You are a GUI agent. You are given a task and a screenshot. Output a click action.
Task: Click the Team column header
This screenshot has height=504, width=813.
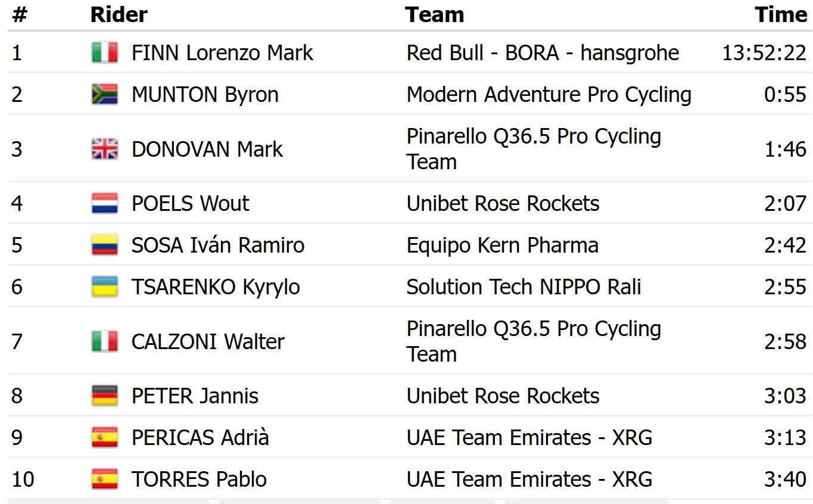tap(435, 14)
